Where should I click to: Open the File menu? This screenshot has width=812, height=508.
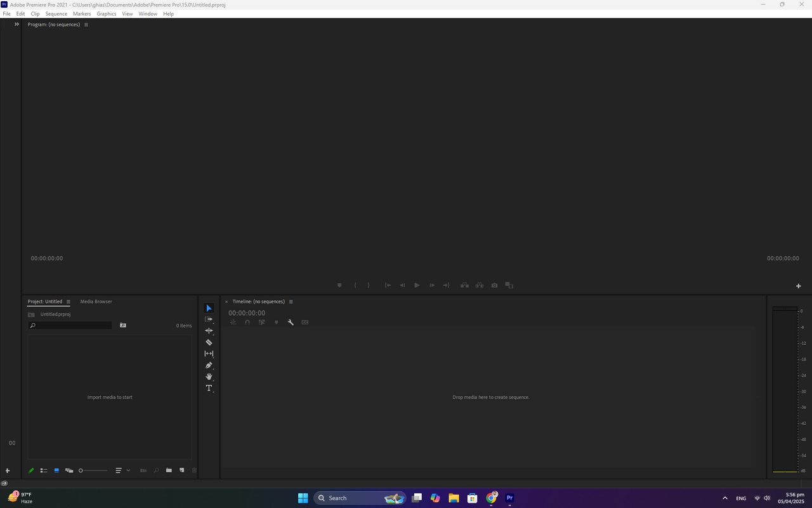[x=6, y=13]
